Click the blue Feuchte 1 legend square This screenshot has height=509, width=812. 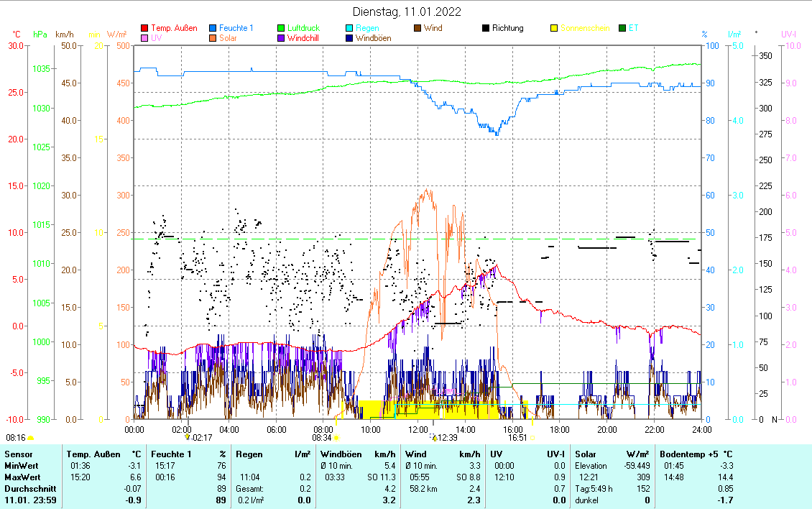213,29
